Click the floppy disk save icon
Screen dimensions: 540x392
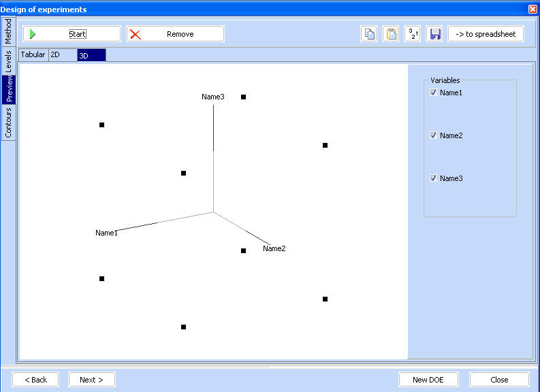coord(434,34)
